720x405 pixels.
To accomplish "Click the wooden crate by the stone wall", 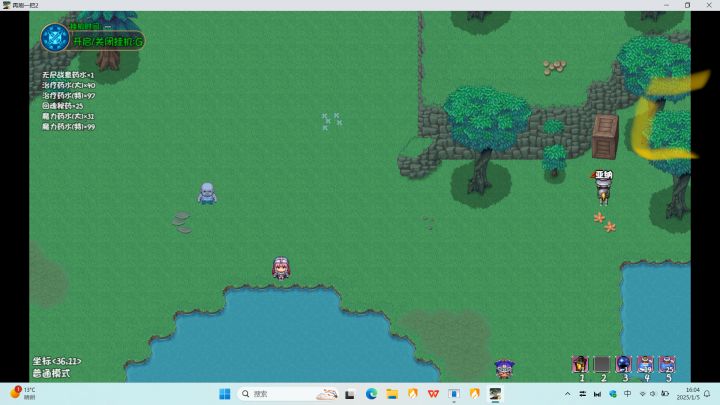I will [x=605, y=137].
